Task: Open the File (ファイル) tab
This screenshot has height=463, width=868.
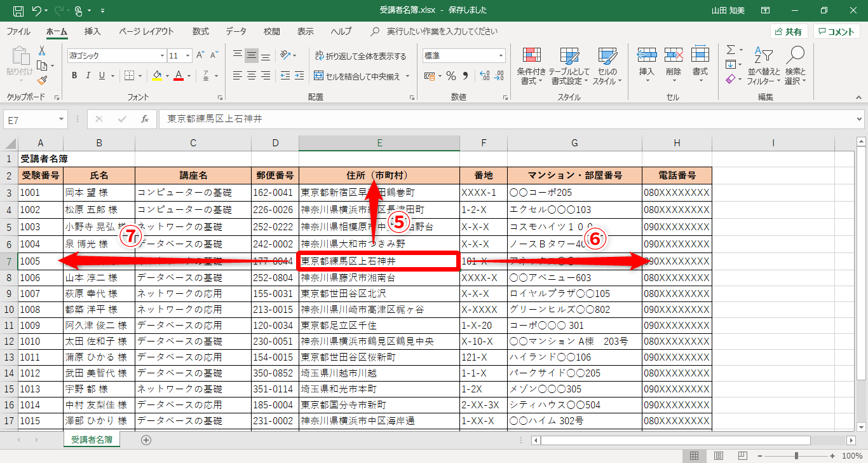Action: pos(18,31)
